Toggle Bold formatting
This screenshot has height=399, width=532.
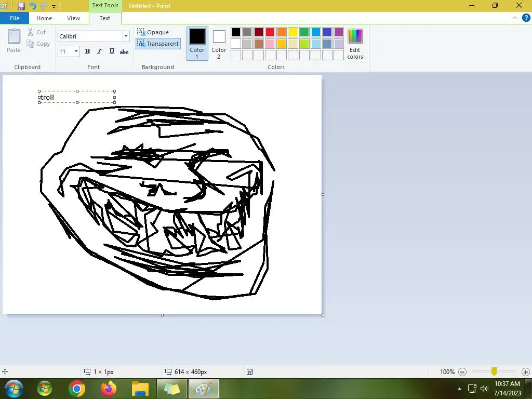[x=87, y=51]
